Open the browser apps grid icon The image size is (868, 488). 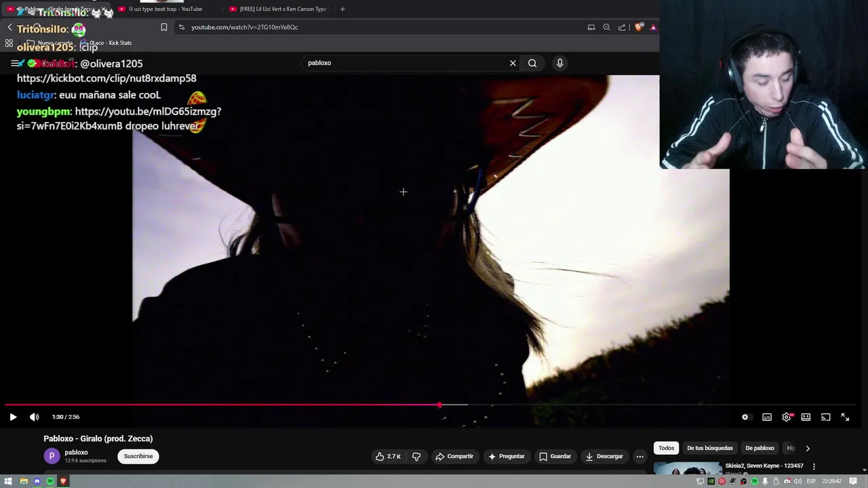click(9, 43)
